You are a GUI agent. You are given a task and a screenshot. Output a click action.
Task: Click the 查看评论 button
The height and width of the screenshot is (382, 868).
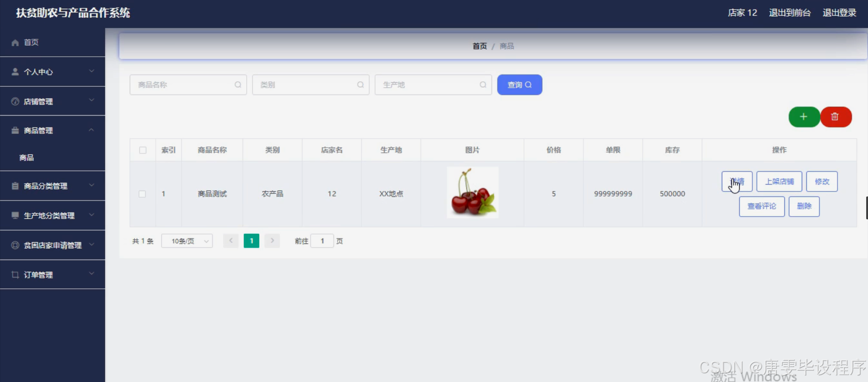762,206
